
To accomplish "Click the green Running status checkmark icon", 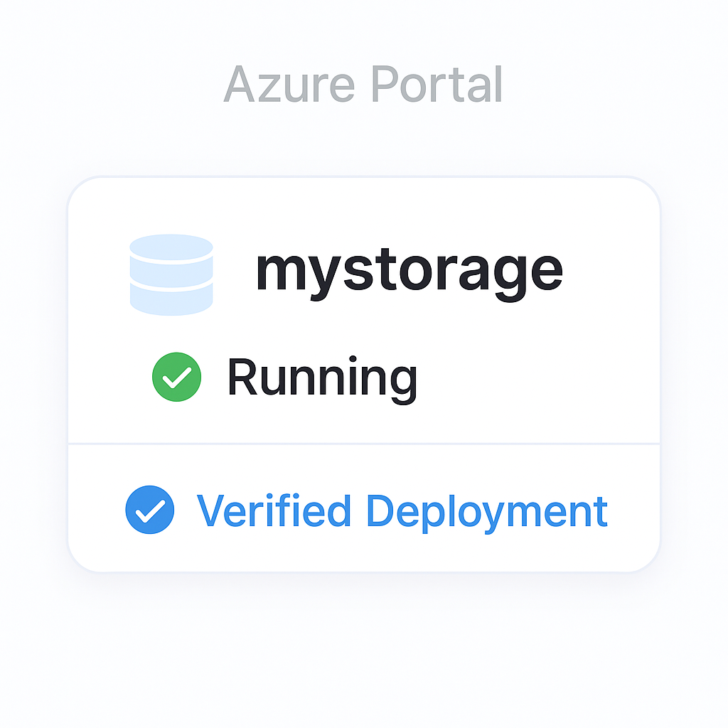I will [177, 377].
